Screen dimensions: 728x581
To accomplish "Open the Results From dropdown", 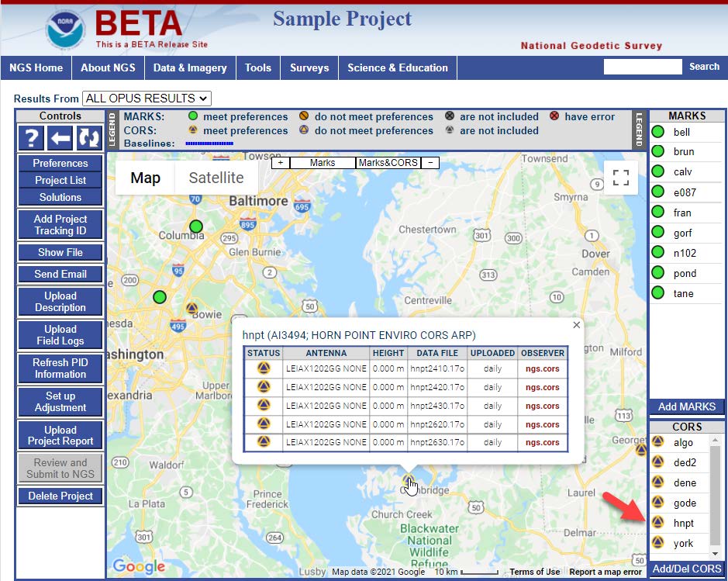I will (x=147, y=99).
